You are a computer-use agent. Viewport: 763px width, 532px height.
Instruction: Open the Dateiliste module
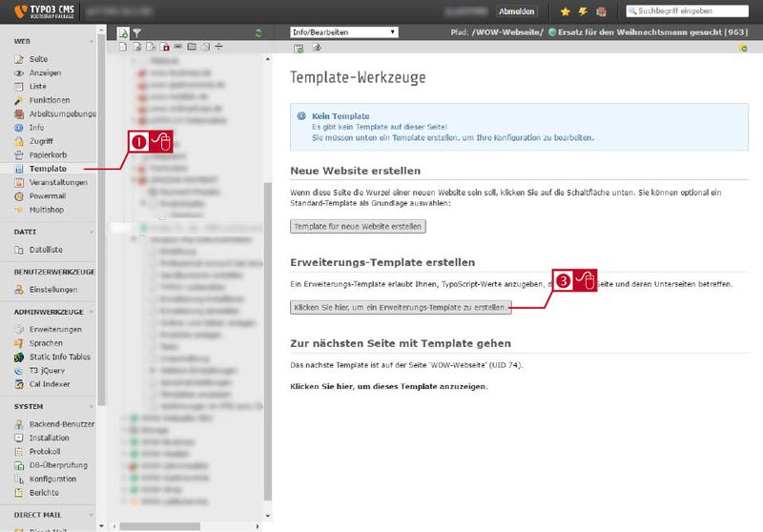(46, 250)
